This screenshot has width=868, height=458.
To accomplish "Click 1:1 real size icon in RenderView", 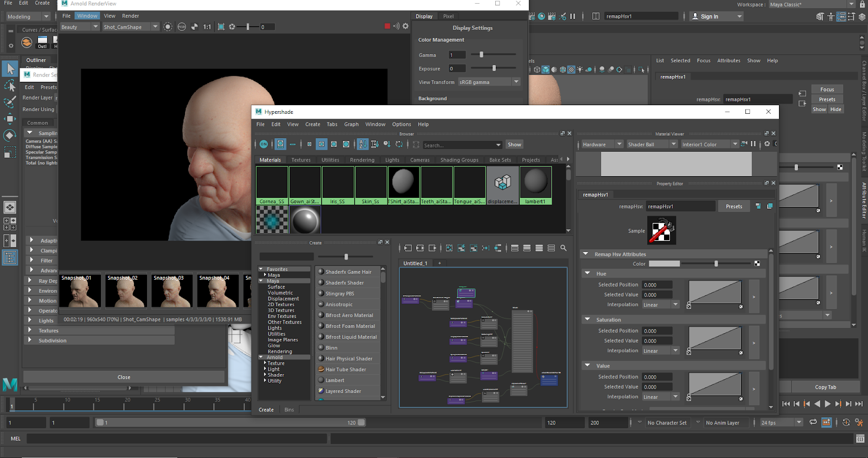I will [x=207, y=27].
